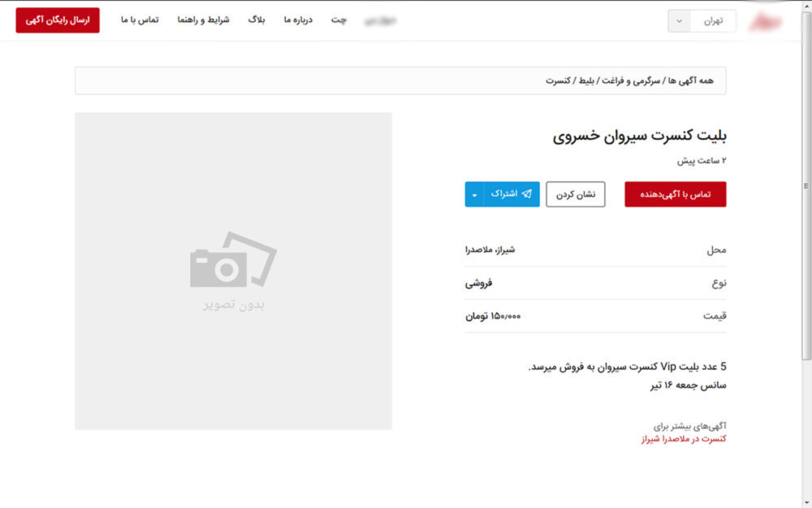
Task: Click the نشان کردن bookmark button
Action: click(x=576, y=194)
